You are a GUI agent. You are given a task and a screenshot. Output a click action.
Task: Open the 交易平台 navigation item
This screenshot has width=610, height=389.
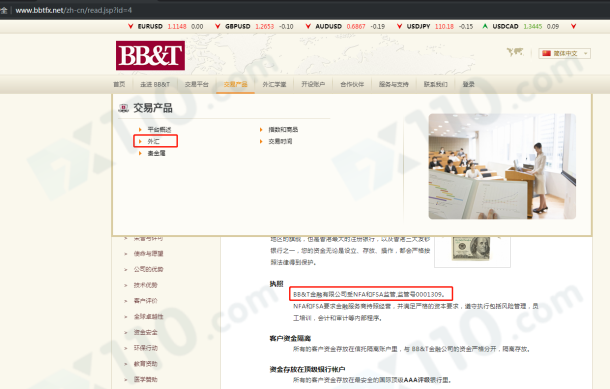tap(196, 84)
